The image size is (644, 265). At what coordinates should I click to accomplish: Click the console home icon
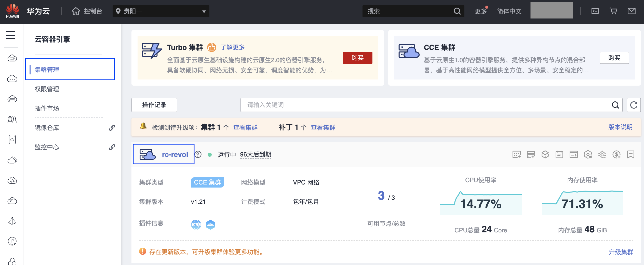pos(76,11)
